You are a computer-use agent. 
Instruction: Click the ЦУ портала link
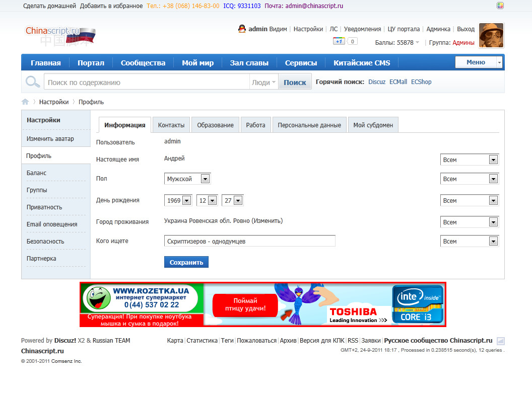pyautogui.click(x=404, y=29)
